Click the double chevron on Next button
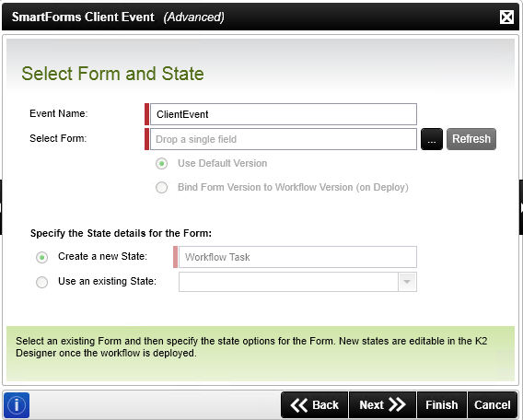Viewport: 523px width, 420px height. click(397, 404)
